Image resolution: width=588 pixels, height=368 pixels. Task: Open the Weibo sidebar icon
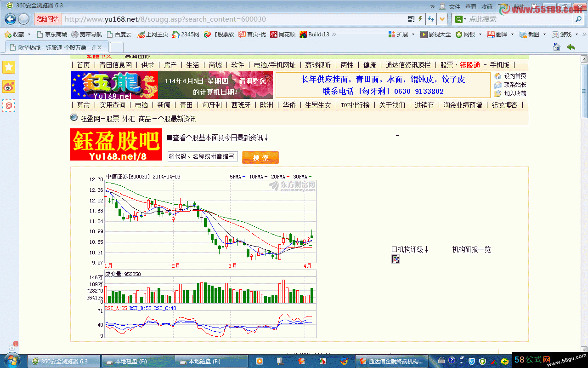click(x=9, y=86)
